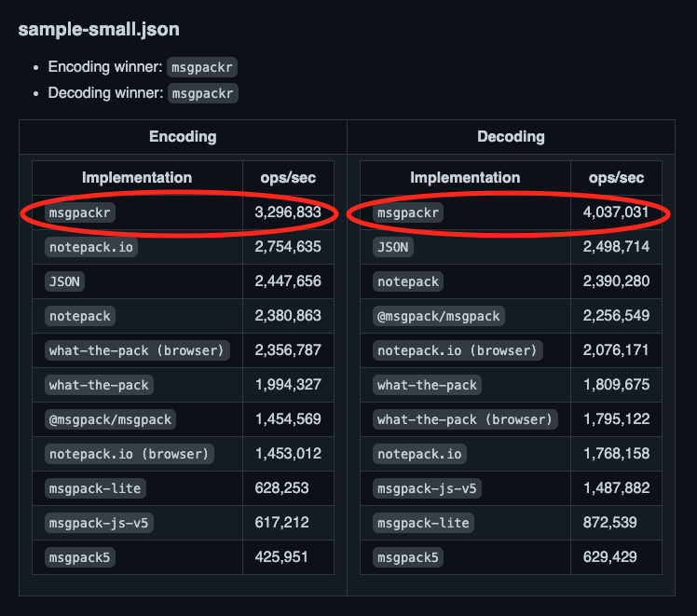Select notepack.io row with 1,768,158

[x=419, y=454]
